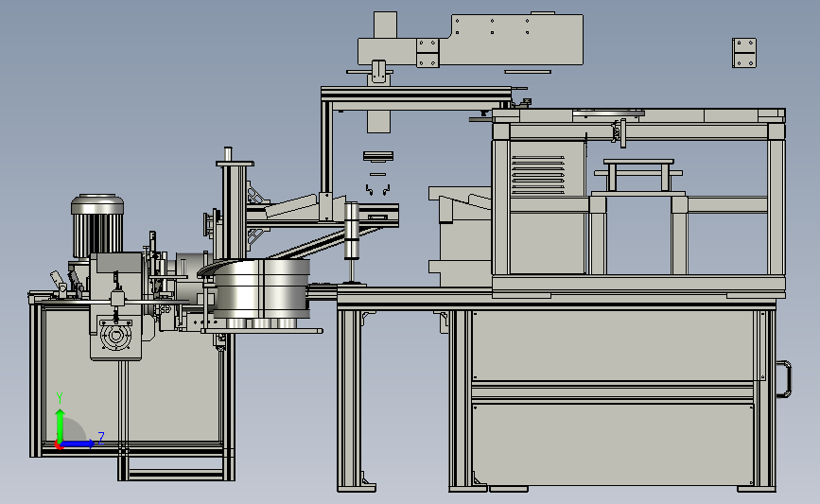Screen dimensions: 820x504
Task: Select the door handle on the right cabinet edge
Action: pos(783,379)
